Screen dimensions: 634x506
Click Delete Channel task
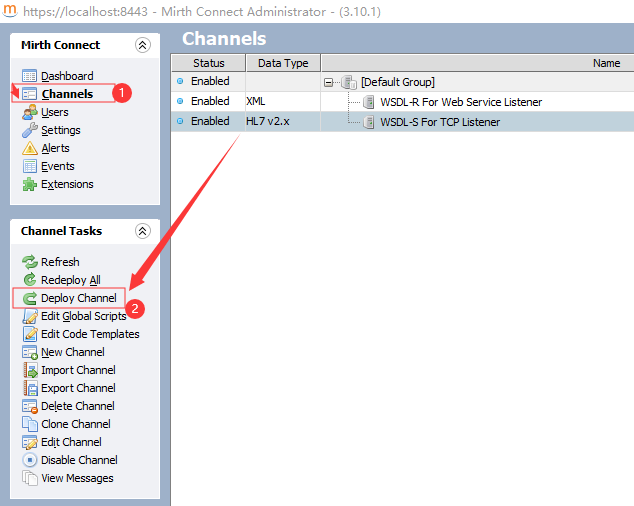pyautogui.click(x=78, y=406)
